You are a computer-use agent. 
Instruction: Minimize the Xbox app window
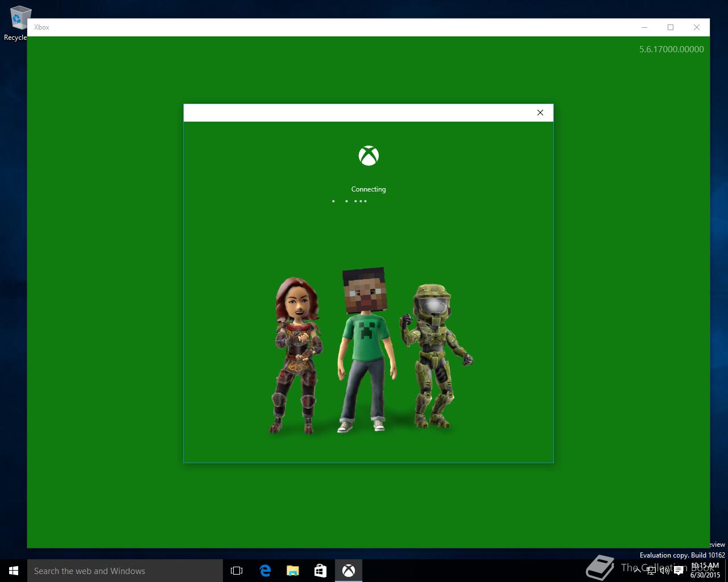[x=644, y=27]
